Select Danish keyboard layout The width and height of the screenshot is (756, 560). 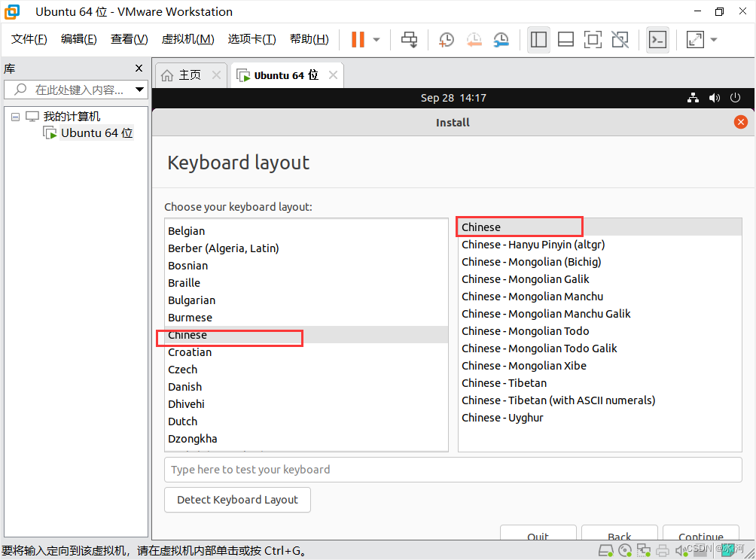click(x=306, y=387)
